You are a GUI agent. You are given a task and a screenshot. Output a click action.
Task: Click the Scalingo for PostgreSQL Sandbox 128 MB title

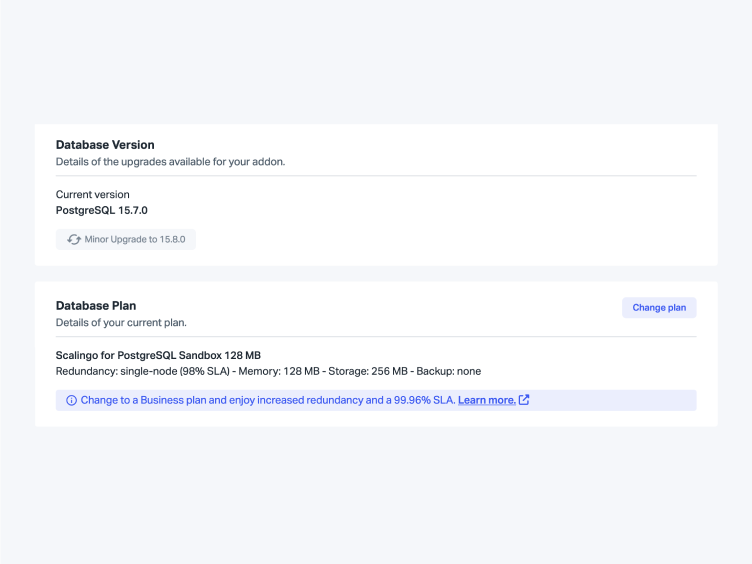(x=158, y=355)
